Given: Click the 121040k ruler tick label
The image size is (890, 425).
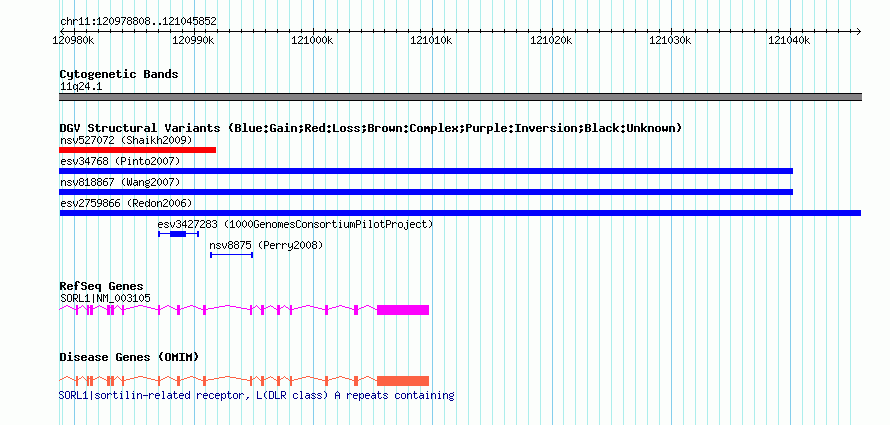Looking at the screenshot, I should pos(789,40).
